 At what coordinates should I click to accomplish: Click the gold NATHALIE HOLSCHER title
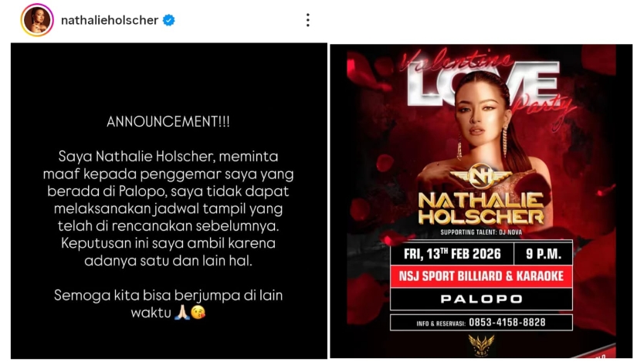[481, 208]
